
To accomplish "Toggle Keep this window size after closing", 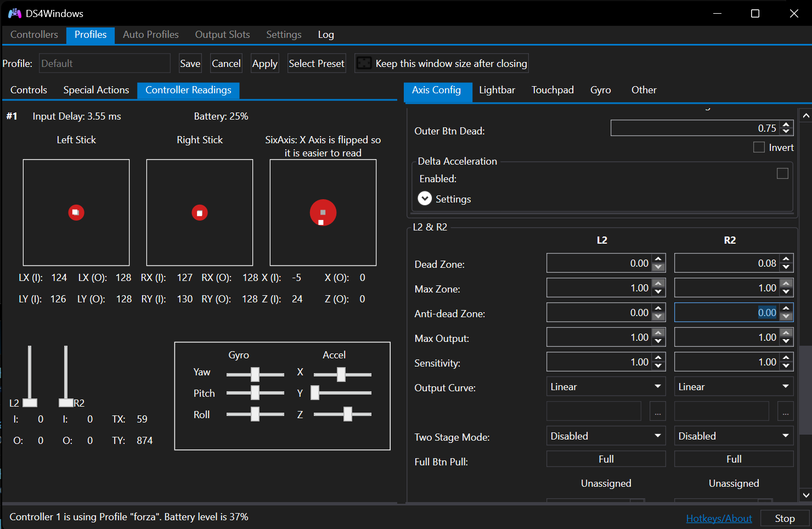I will click(x=442, y=64).
